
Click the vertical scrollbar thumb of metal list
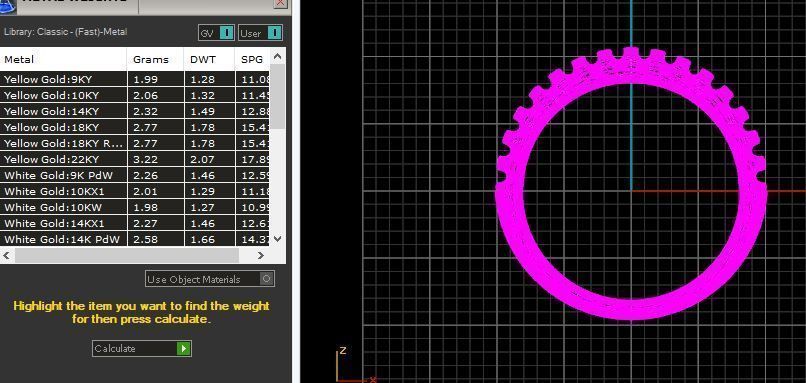[278, 96]
